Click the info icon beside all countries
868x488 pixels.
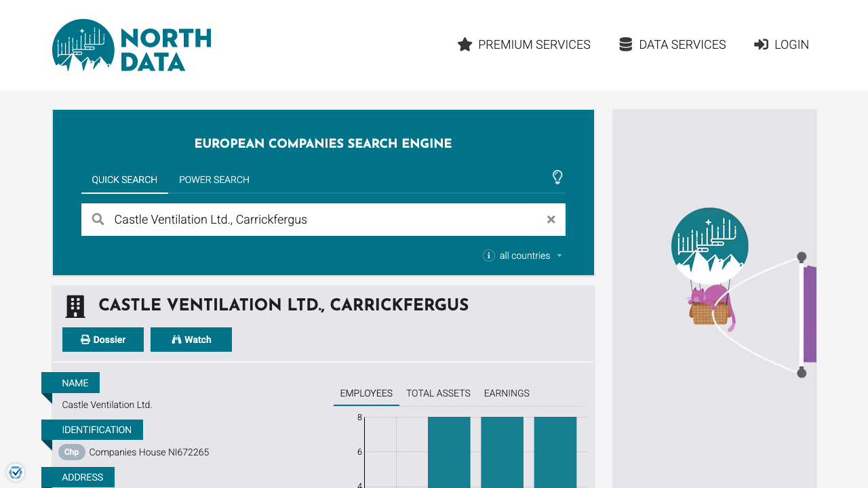pos(488,256)
